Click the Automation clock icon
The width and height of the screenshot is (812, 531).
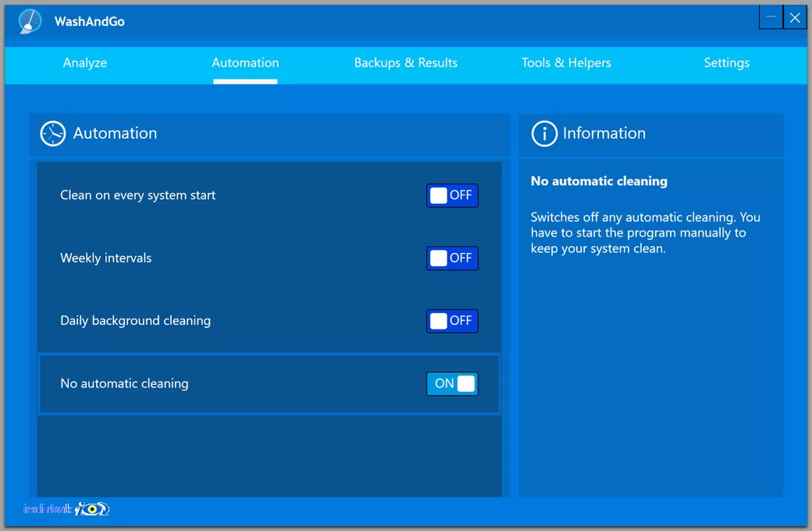coord(53,134)
